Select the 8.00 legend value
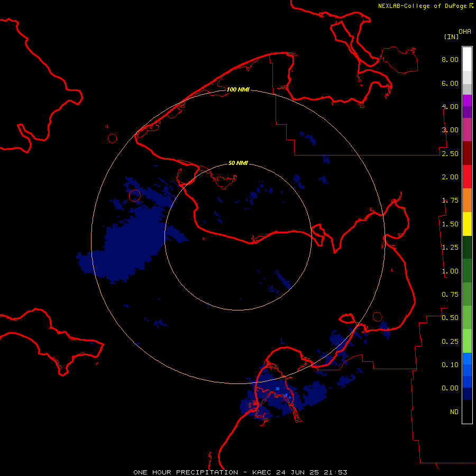Image resolution: width=476 pixels, height=476 pixels. coord(450,59)
